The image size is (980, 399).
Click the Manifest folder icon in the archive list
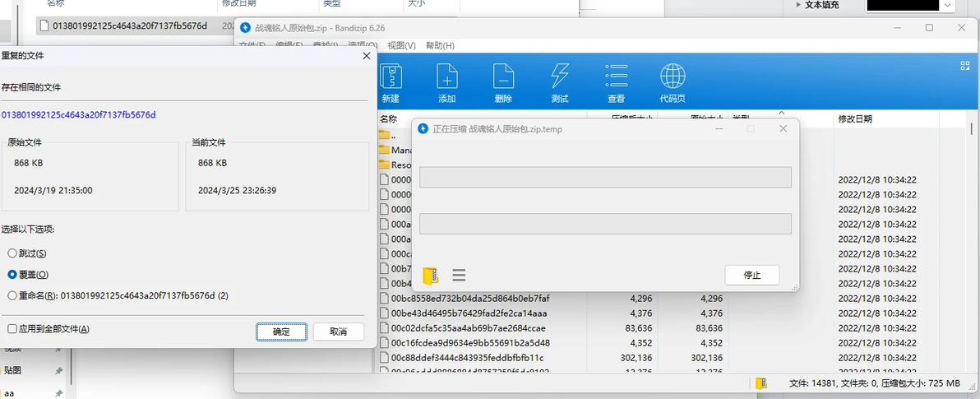coord(385,150)
